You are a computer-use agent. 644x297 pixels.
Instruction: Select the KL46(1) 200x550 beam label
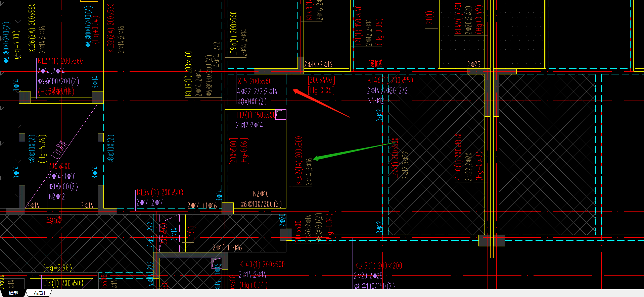(x=390, y=80)
